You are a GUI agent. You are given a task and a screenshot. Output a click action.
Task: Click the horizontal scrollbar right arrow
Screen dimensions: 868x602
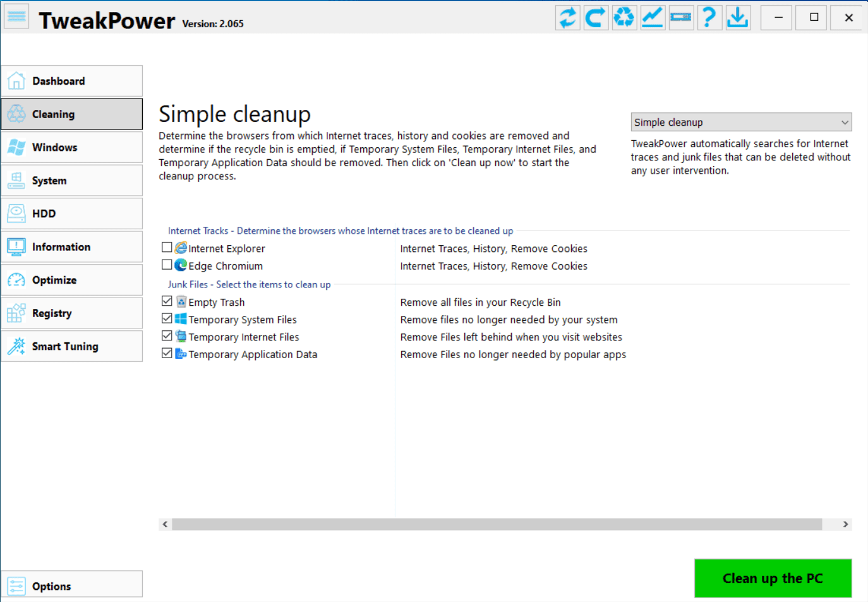click(x=845, y=524)
